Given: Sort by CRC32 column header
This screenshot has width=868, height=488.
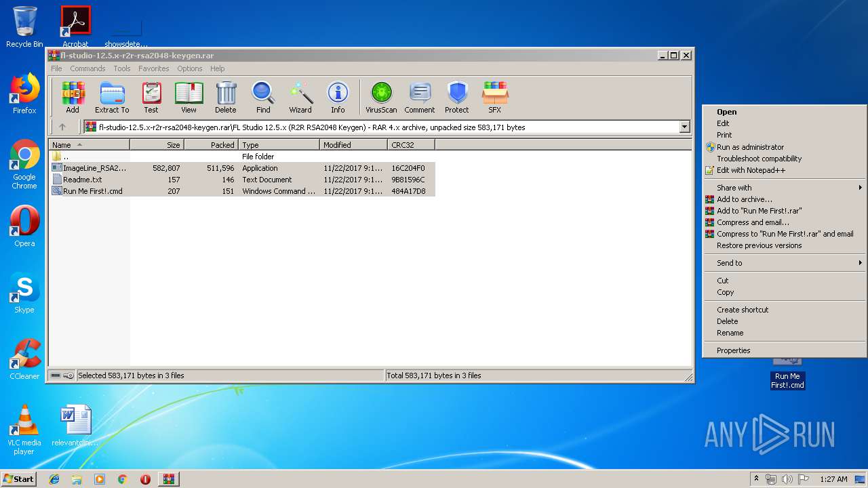Looking at the screenshot, I should click(411, 145).
